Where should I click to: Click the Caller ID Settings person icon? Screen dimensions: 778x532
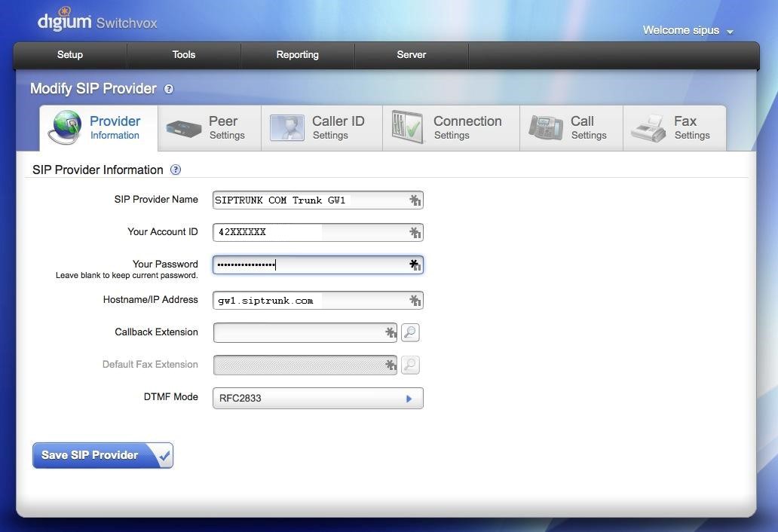click(286, 128)
